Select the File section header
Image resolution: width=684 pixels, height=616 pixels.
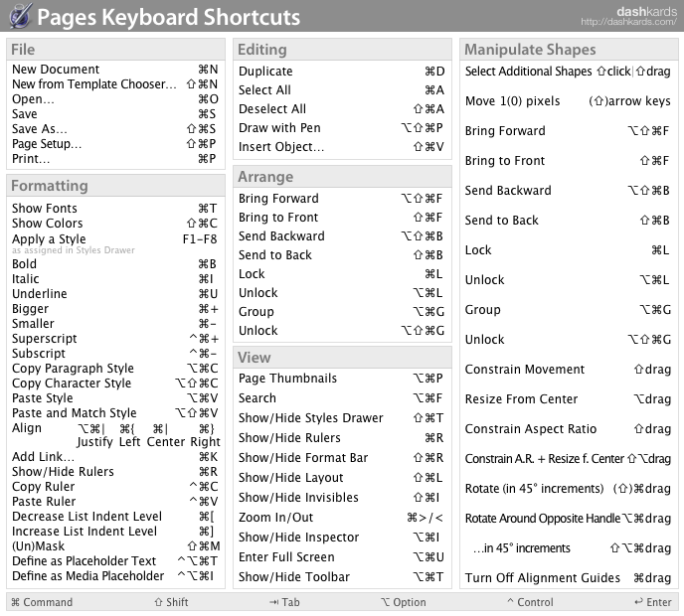[115, 50]
